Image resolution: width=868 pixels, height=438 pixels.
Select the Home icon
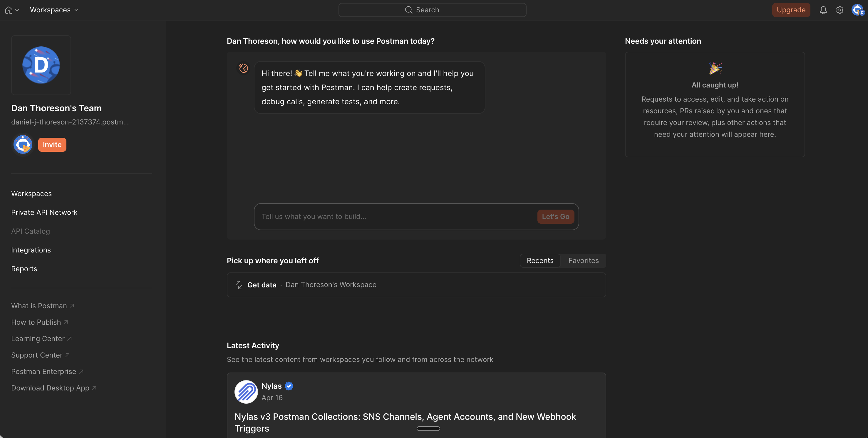click(x=8, y=10)
